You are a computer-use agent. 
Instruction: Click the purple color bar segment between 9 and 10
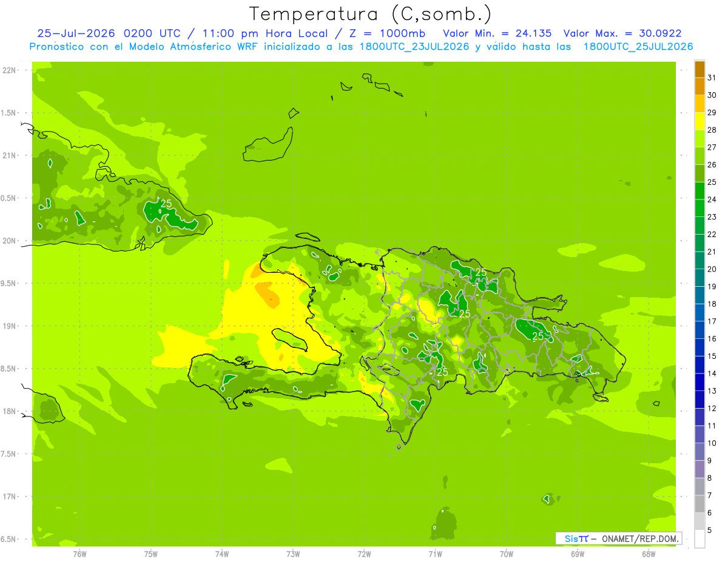pyautogui.click(x=699, y=452)
